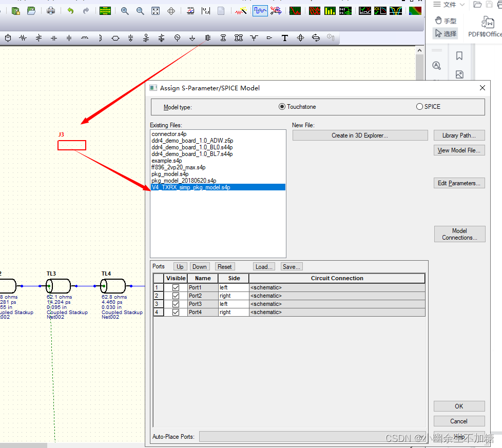Move port Down in Ports table

[200, 266]
